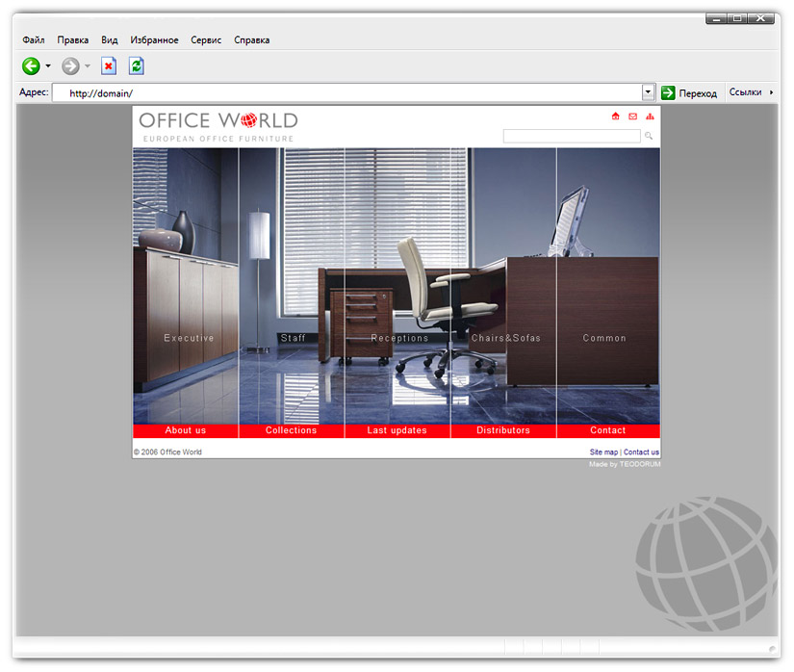Click the magnifying glass to search

[x=648, y=136]
